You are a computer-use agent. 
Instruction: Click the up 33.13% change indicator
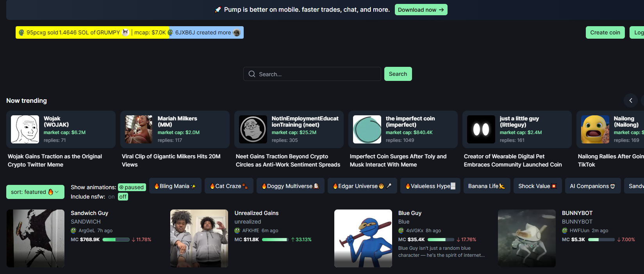pos(301,240)
